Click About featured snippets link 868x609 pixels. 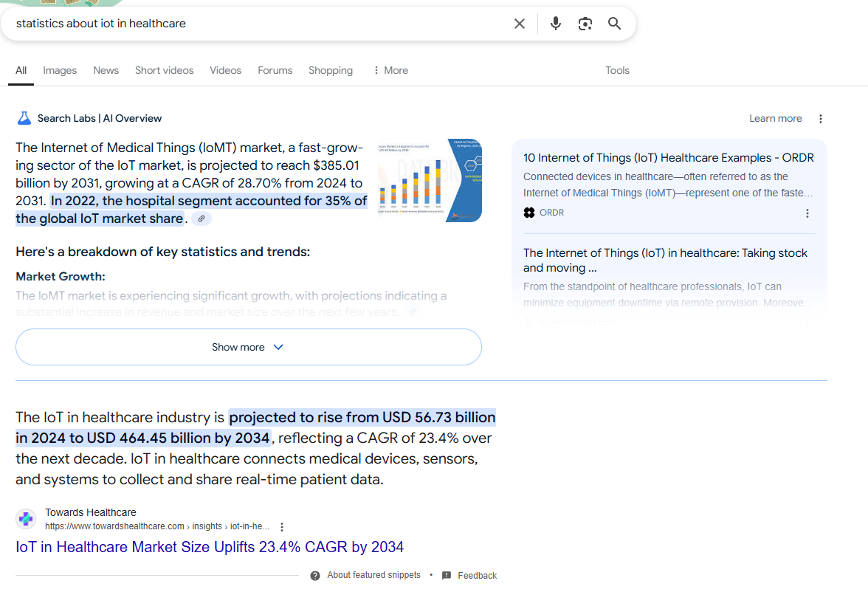tap(373, 575)
